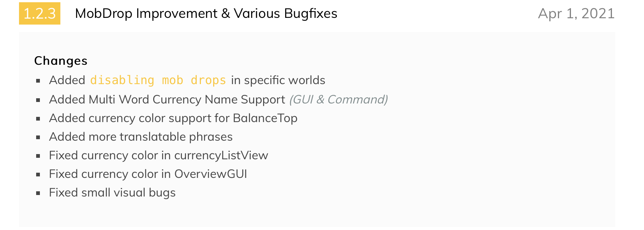Select the Changes heading

pyautogui.click(x=61, y=61)
